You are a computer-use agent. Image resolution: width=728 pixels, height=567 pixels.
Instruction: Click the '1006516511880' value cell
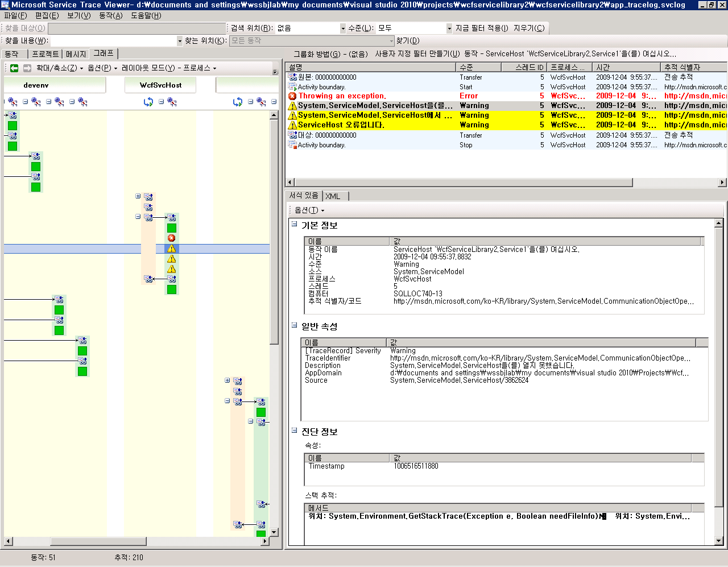pos(416,466)
